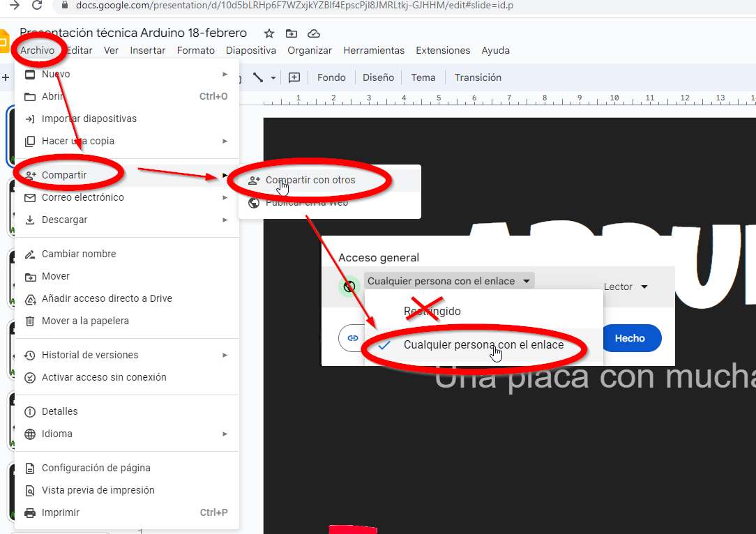Expand the Idioma submenu arrow

(x=225, y=434)
